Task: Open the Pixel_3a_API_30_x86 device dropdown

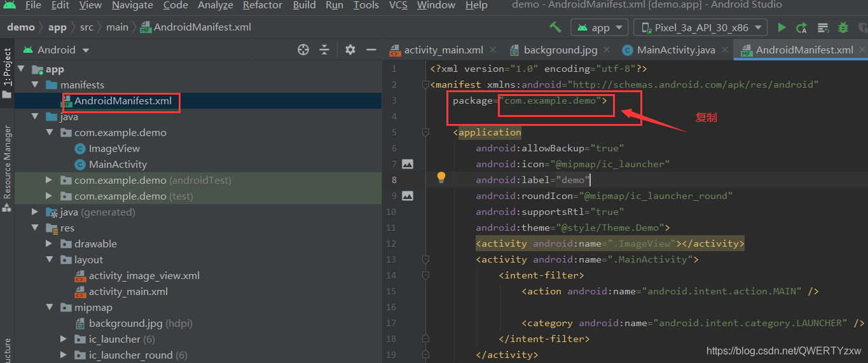Action: (701, 27)
